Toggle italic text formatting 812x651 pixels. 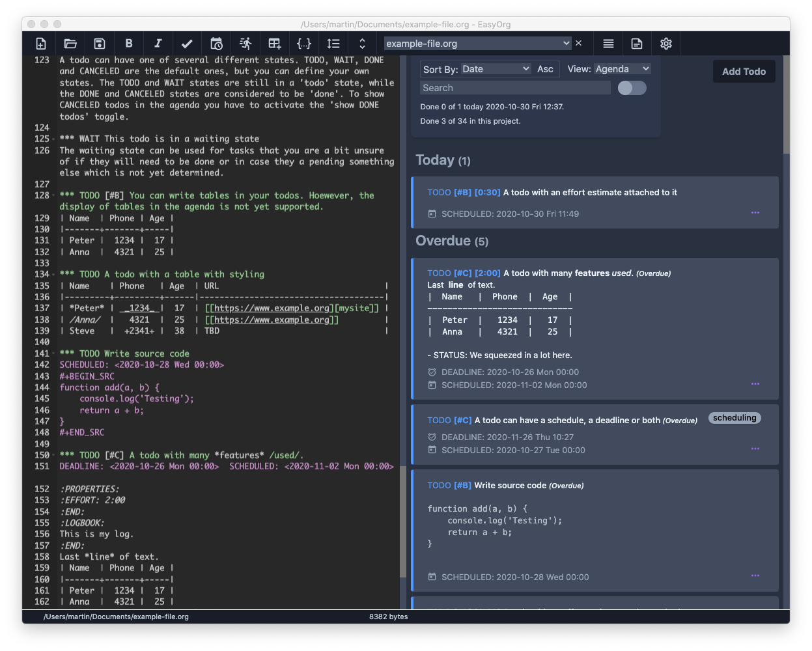tap(158, 43)
